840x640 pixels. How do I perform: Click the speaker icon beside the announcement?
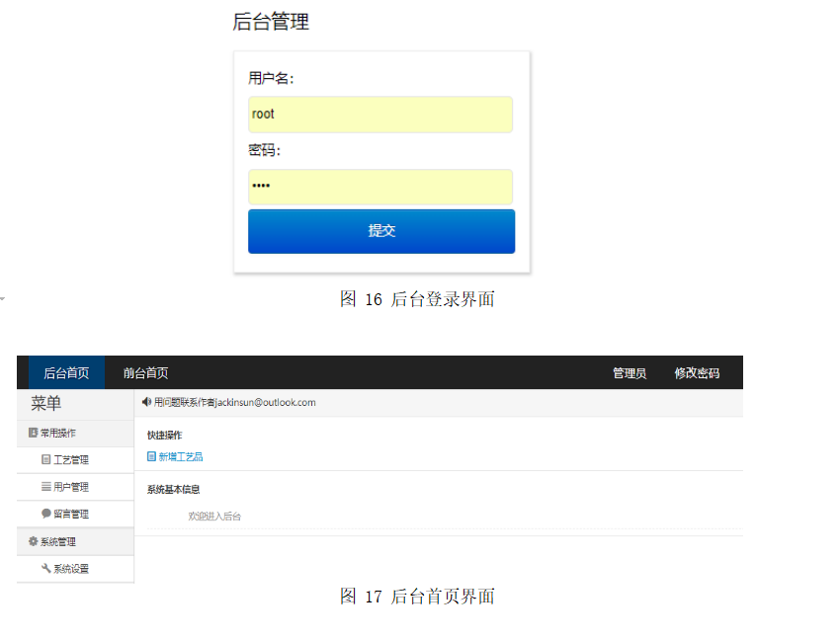click(x=145, y=402)
